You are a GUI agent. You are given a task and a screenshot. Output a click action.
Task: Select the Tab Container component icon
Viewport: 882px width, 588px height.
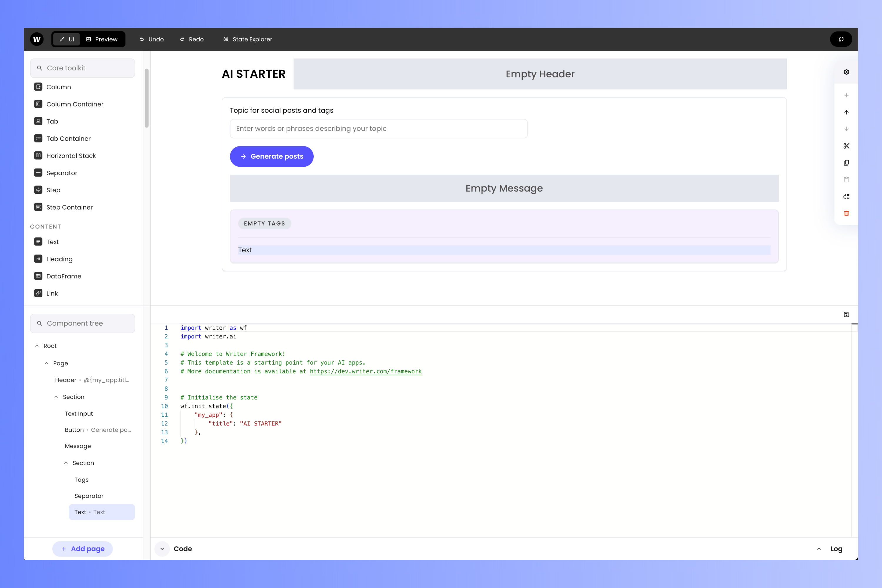[x=38, y=138]
